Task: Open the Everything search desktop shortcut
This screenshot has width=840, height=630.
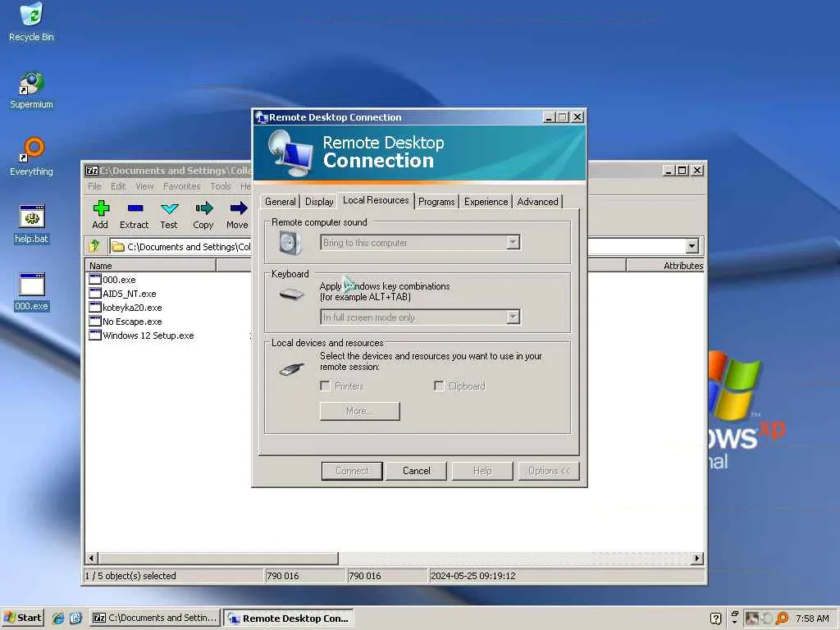Action: click(31, 157)
